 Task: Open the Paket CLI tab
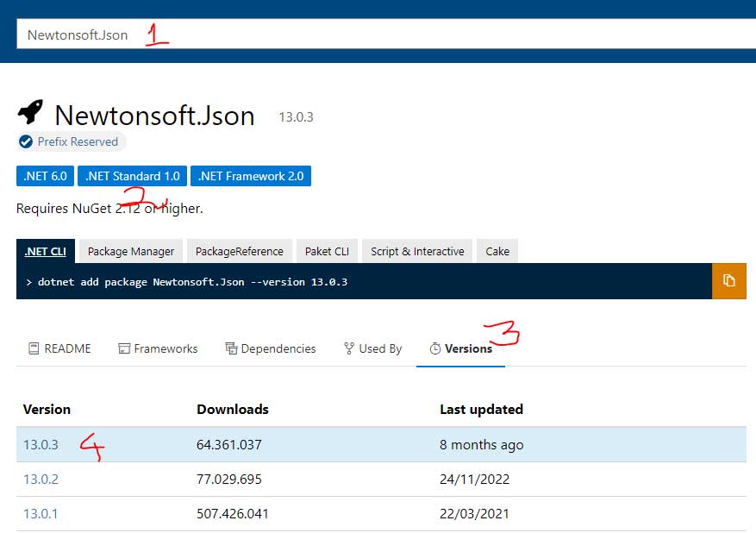[327, 251]
